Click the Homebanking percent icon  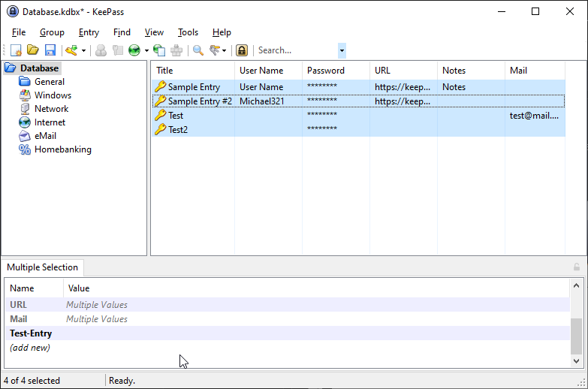pyautogui.click(x=25, y=149)
